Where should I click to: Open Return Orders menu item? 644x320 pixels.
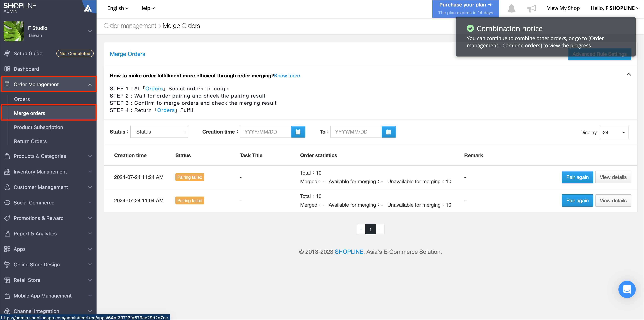[x=30, y=141]
